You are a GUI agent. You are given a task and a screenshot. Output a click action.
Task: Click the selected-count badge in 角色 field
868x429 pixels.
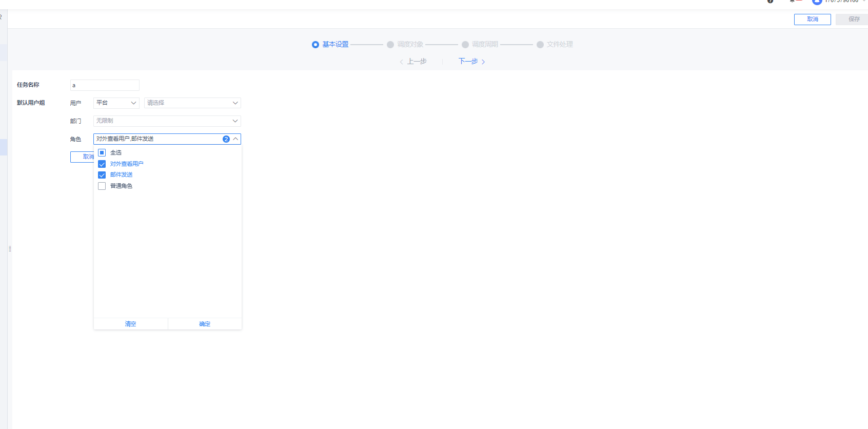[226, 139]
